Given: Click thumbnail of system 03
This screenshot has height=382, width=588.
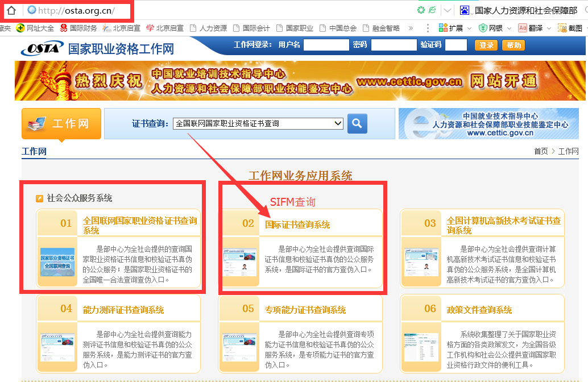Looking at the screenshot, I should point(421,262).
